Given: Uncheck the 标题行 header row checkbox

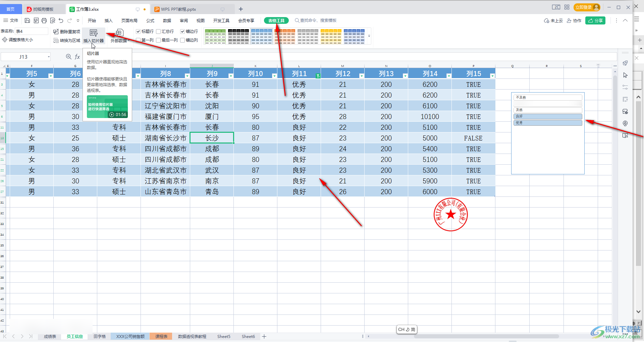Looking at the screenshot, I should [138, 32].
